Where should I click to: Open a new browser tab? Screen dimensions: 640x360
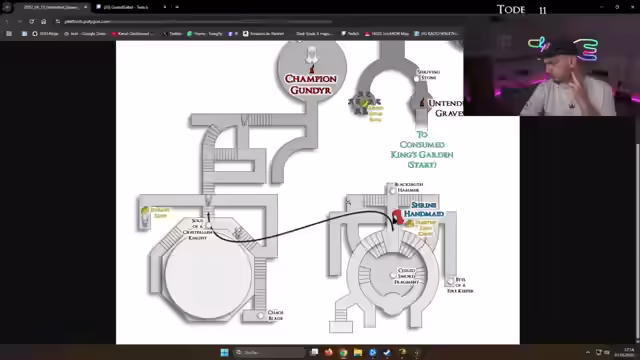tap(177, 7)
